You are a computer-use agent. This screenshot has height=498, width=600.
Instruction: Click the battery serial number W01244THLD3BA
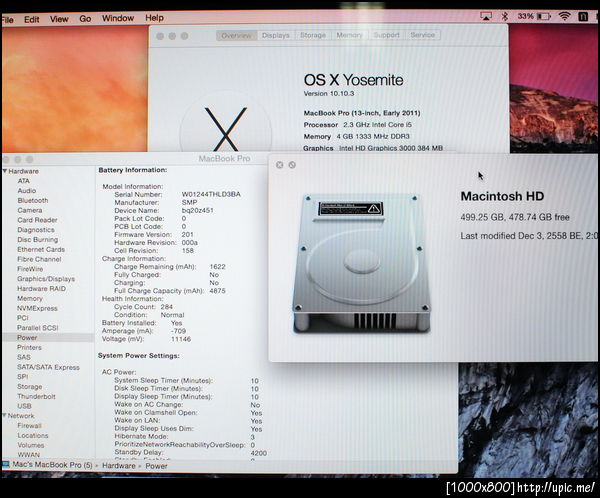[x=211, y=194]
